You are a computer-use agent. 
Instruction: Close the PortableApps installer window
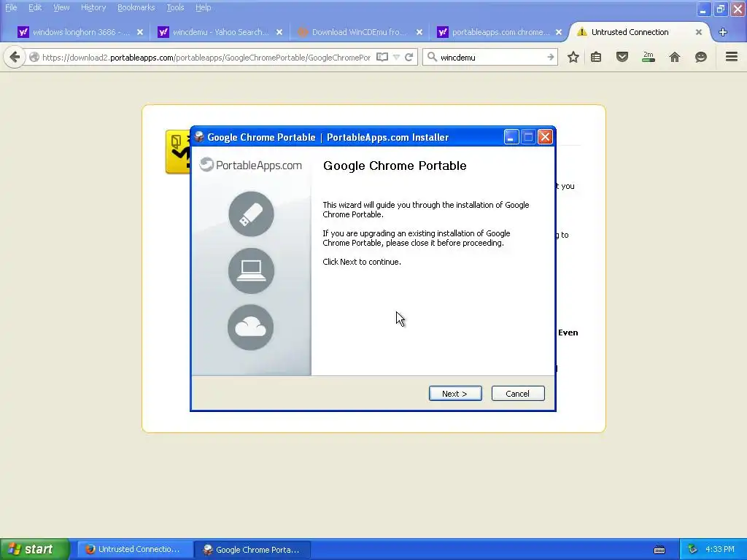point(545,137)
